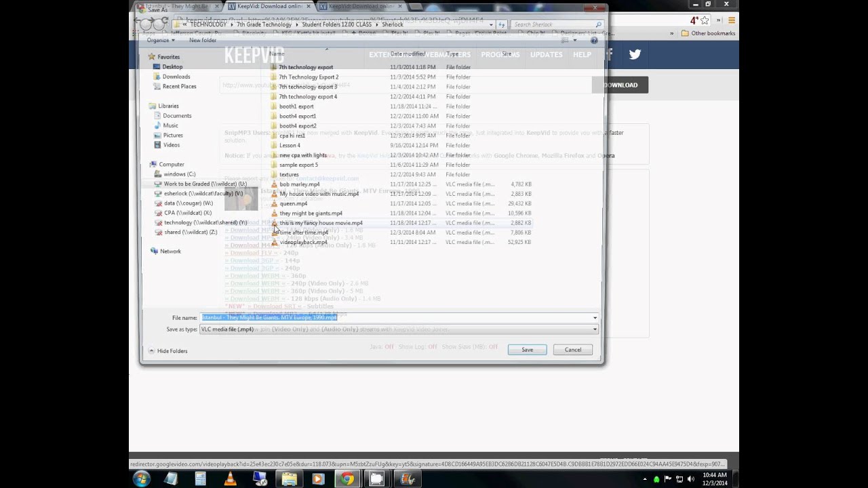Screen dimensions: 868x488
Task: Click the star icon next to Favorites
Action: (x=152, y=57)
